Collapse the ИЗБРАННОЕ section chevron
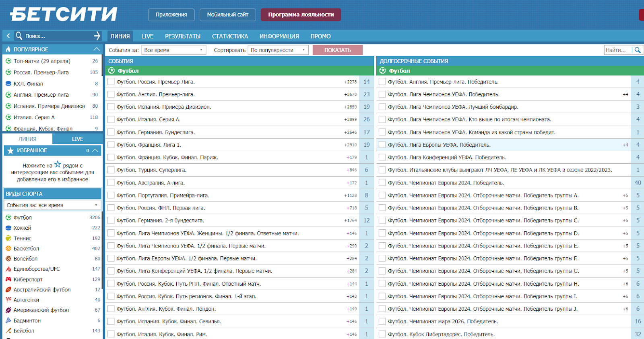Screen dimensions: 644x339 coord(95,150)
